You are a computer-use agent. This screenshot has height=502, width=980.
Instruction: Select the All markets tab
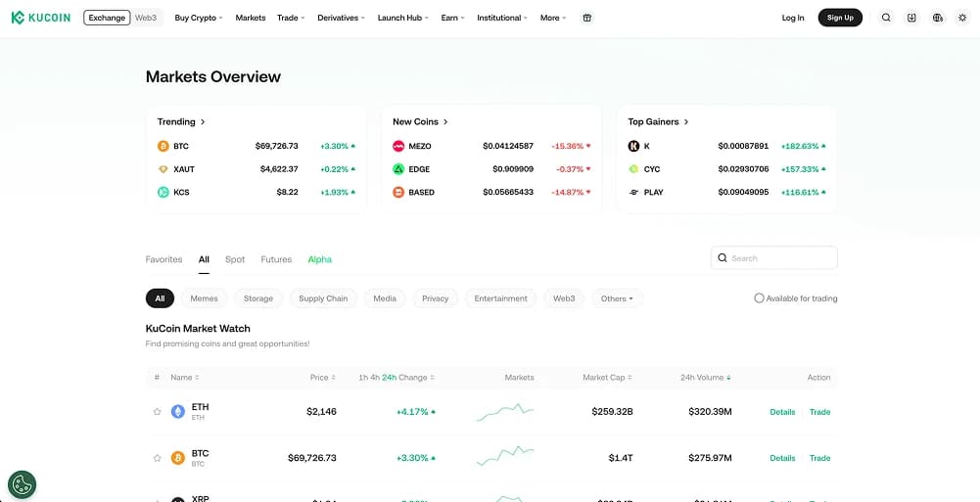tap(204, 259)
